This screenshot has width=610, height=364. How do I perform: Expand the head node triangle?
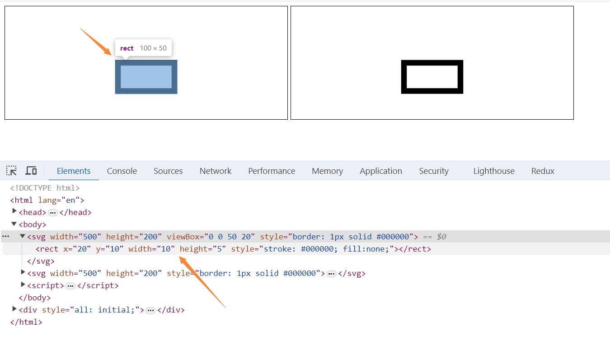(x=14, y=211)
